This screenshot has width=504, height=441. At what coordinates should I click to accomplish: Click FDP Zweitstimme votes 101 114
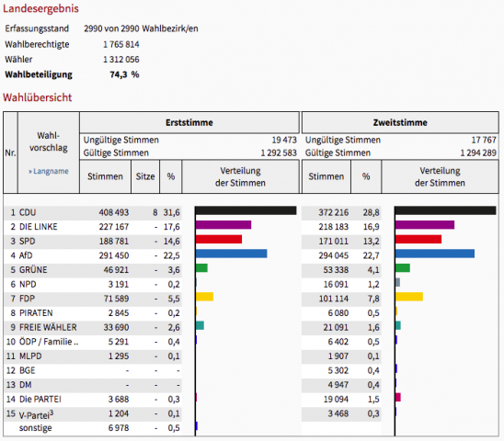[334, 299]
